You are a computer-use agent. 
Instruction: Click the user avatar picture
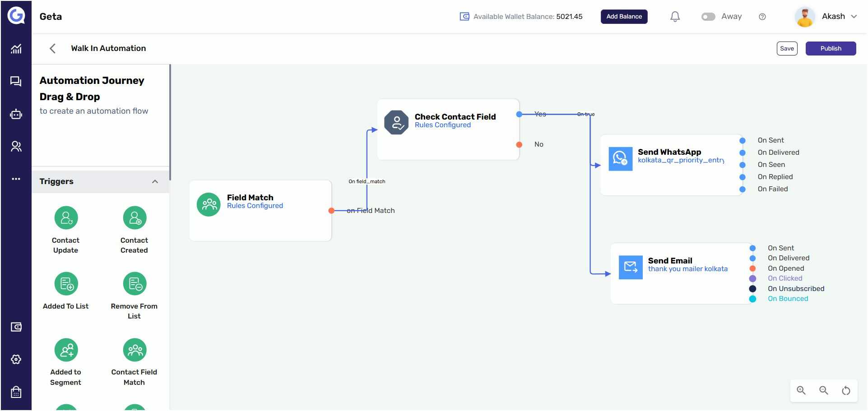(x=804, y=17)
